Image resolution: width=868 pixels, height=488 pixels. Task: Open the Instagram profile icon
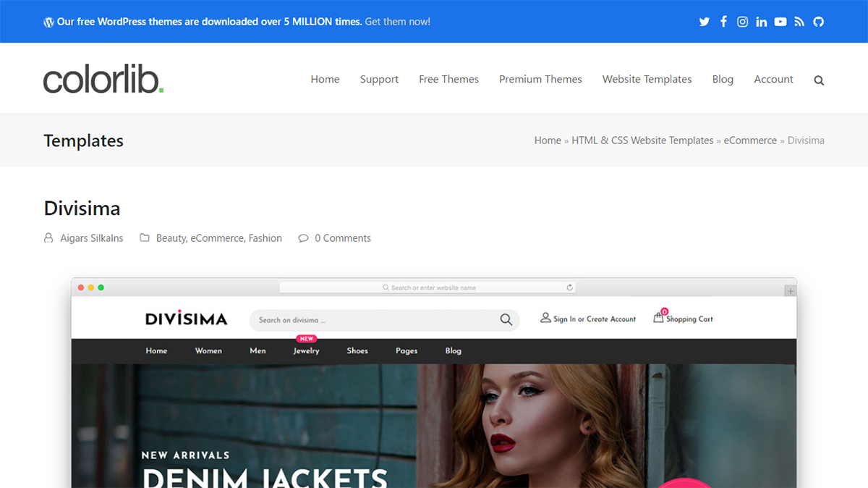click(x=742, y=22)
